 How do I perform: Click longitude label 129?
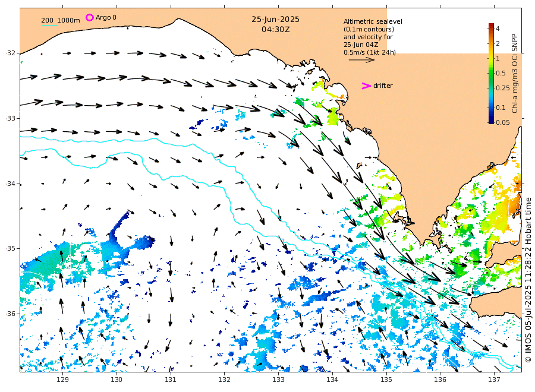62,380
